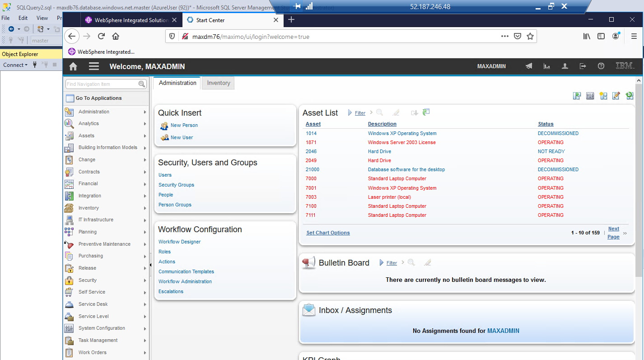
Task: Expand the Inventory navigation submenu
Action: coord(106,208)
